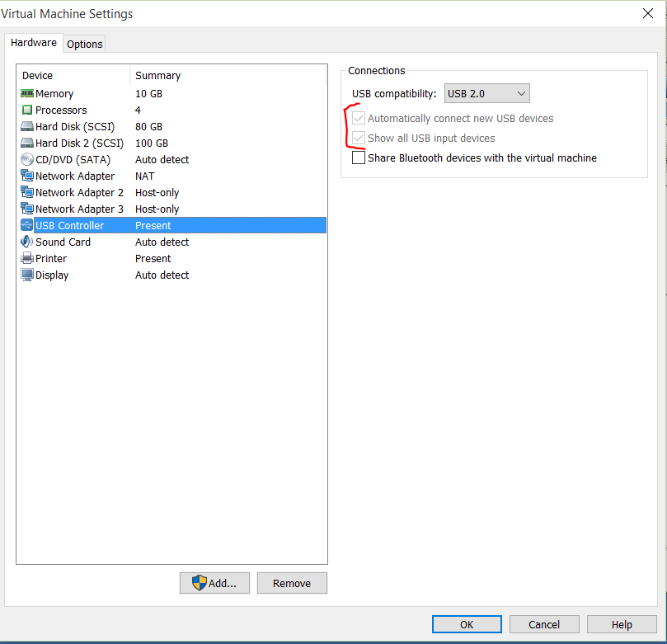This screenshot has width=667, height=644.
Task: Click the Add... button
Action: pos(214,583)
